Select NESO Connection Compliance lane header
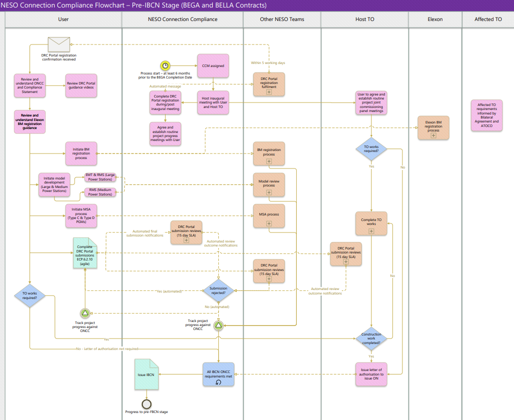 183,19
